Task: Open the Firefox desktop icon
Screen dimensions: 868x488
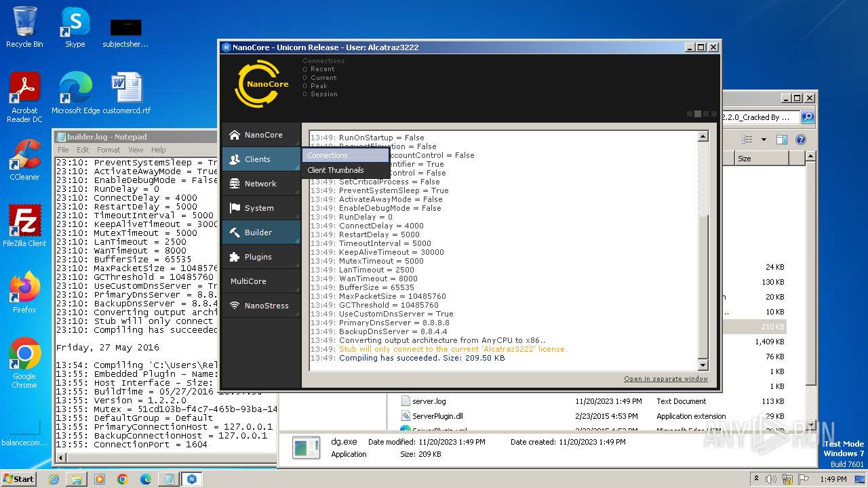Action: click(24, 293)
